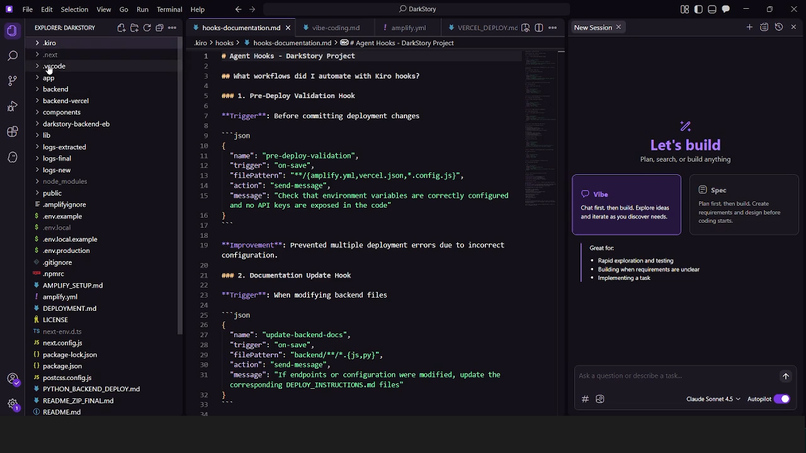The image size is (806, 453).
Task: Click the editor minimap
Action: [x=540, y=129]
